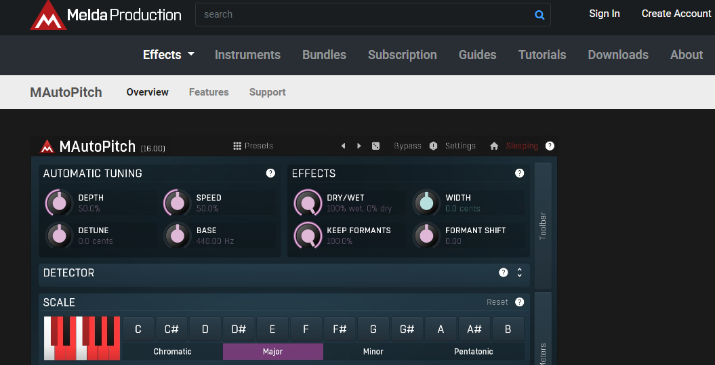The height and width of the screenshot is (365, 715).
Task: Expand the Detector panel arrows
Action: tap(519, 272)
